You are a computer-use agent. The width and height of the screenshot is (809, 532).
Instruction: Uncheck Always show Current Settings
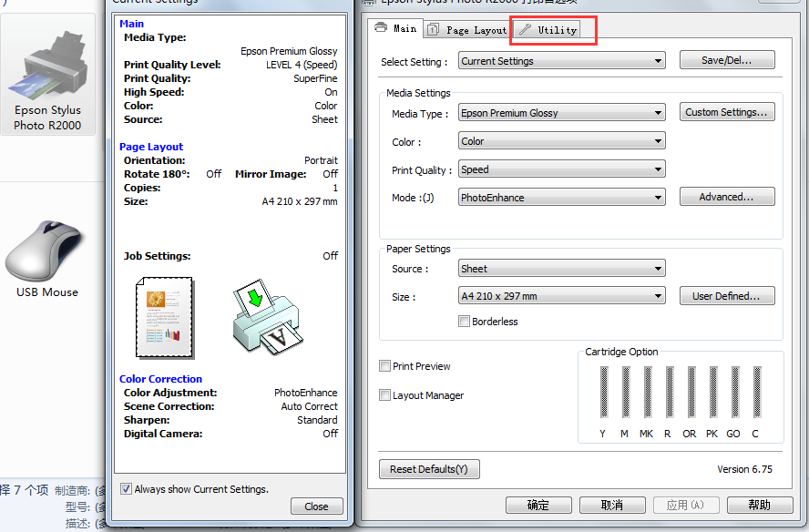click(x=126, y=488)
